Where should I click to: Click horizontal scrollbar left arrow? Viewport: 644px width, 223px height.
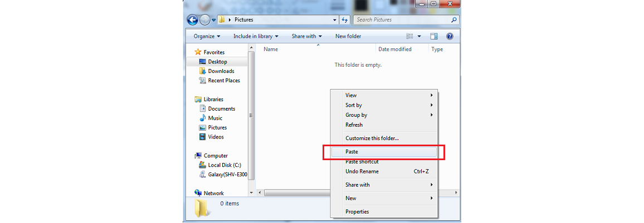click(x=260, y=192)
